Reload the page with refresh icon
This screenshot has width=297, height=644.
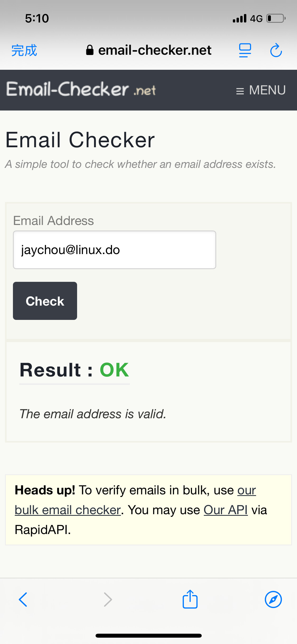point(276,50)
